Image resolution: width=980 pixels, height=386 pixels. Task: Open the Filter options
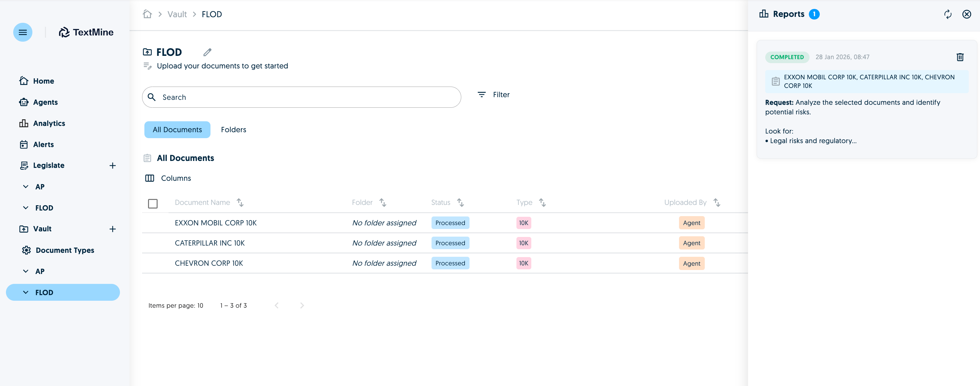[x=493, y=95]
